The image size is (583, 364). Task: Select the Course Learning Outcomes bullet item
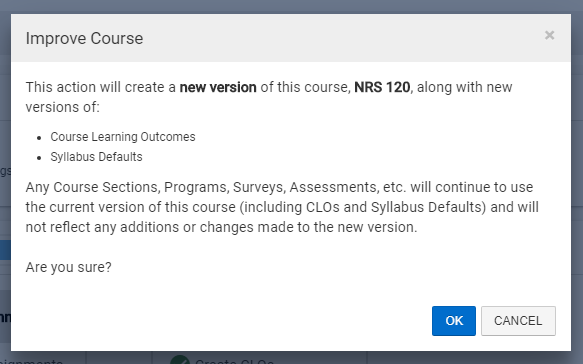(123, 137)
